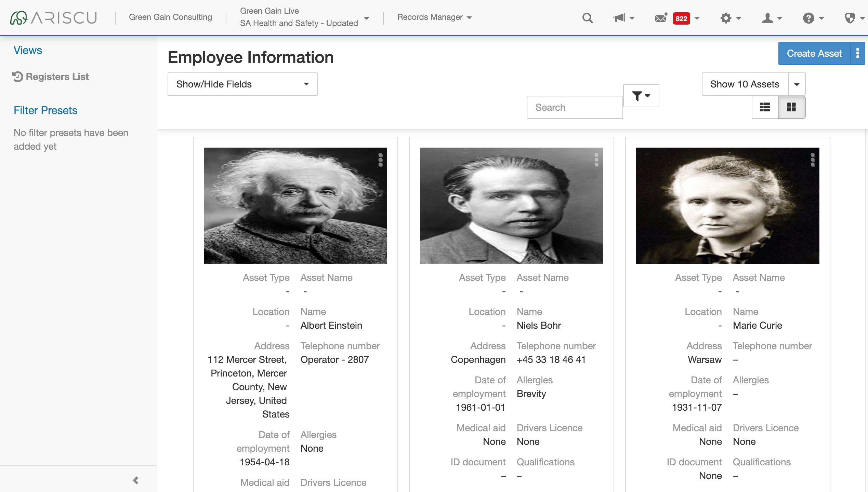
Task: Expand the Show/Hide Fields dropdown
Action: [x=242, y=84]
